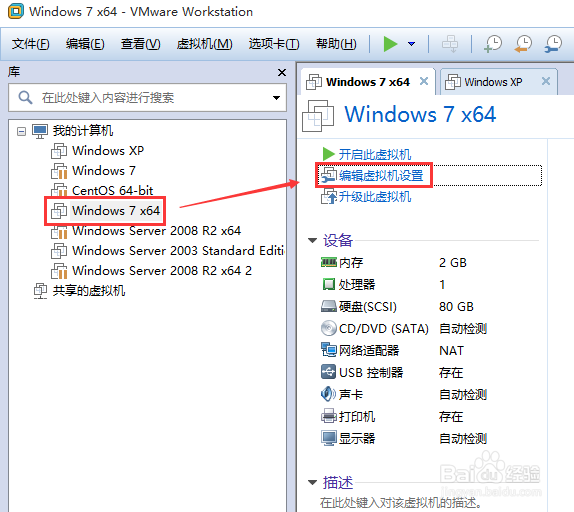Click the send Ctrl+Alt+Del toolbar icon

(x=450, y=44)
